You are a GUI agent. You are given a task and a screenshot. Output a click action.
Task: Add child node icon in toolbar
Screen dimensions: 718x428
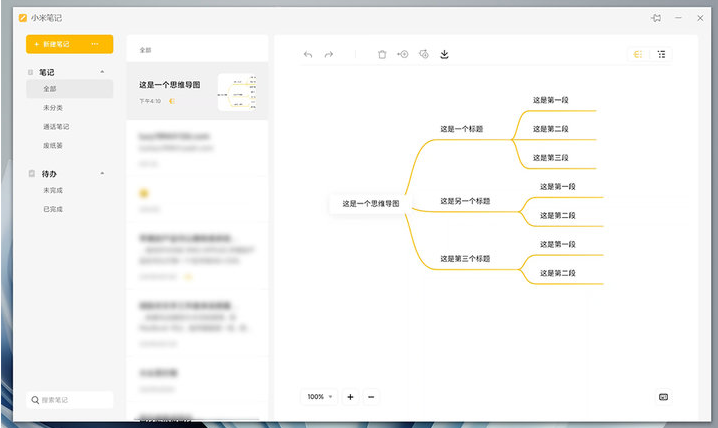click(424, 54)
